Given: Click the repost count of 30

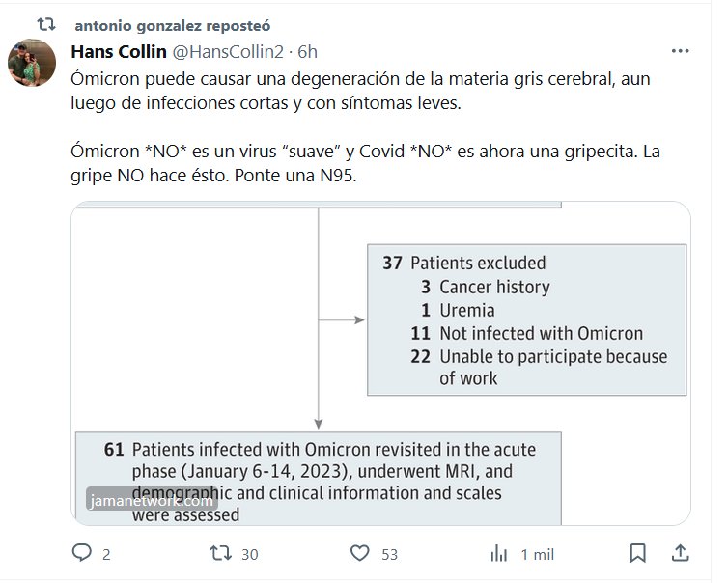Looking at the screenshot, I should (x=249, y=554).
